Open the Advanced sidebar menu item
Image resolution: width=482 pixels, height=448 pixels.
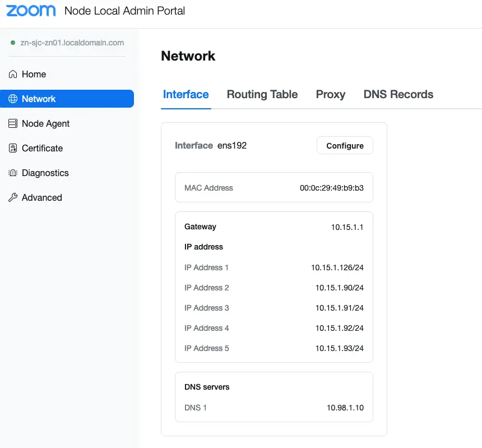coord(41,197)
